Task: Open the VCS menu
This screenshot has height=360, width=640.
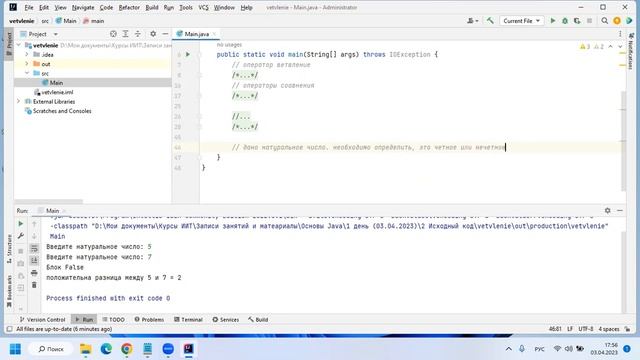Action: pos(203,7)
